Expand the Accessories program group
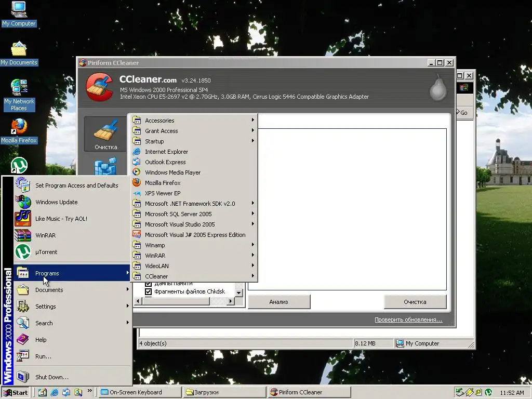Viewport: 532px width, 399px height. (194, 121)
